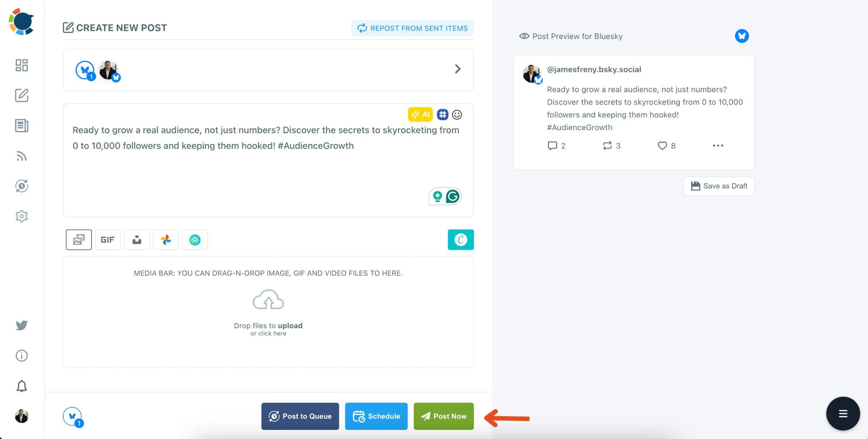This screenshot has height=439, width=868.
Task: Open the ellipsis menu on the preview post
Action: tap(718, 146)
